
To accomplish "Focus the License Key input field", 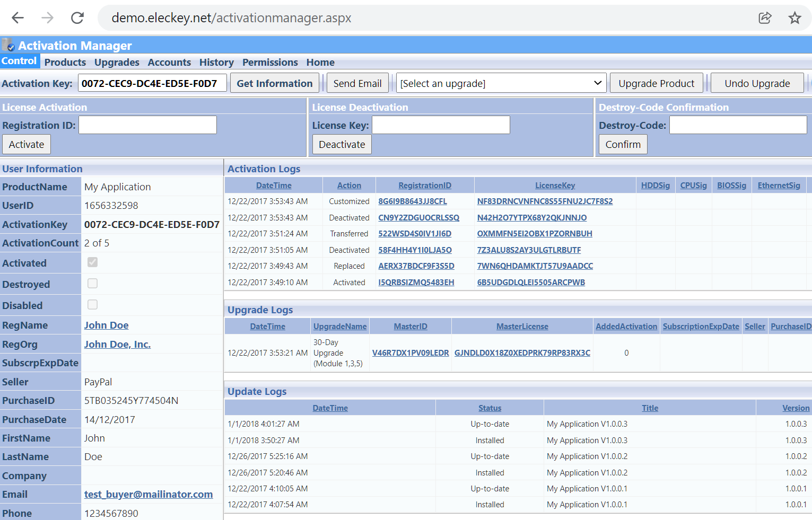I will [441, 125].
